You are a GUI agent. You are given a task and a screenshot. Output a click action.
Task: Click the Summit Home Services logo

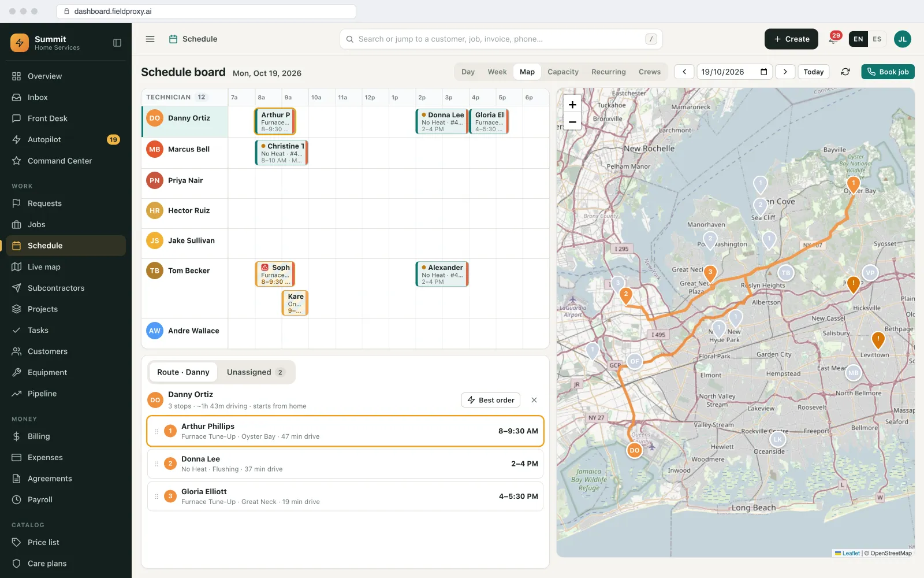(20, 43)
